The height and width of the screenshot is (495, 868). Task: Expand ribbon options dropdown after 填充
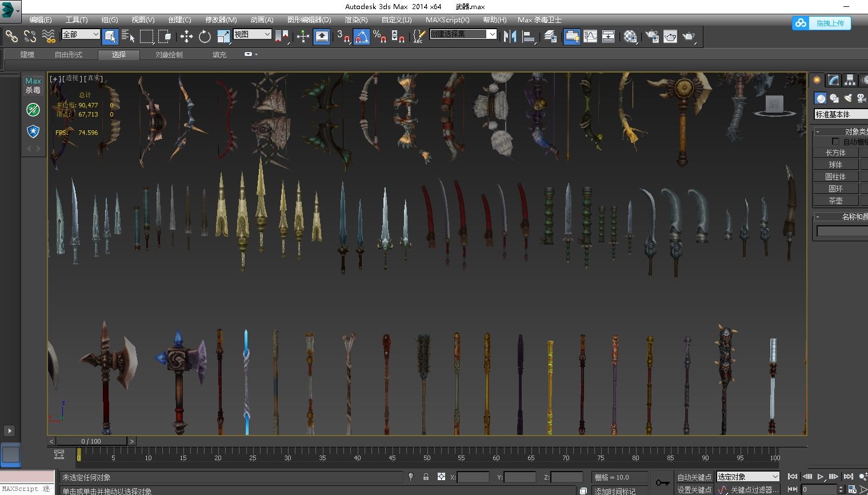coord(251,54)
